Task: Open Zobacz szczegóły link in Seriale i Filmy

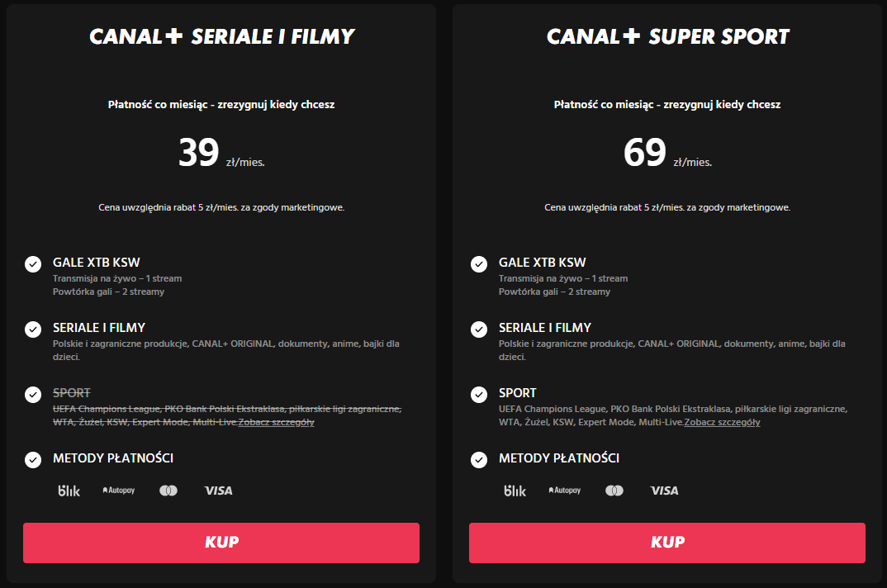Action: (277, 423)
